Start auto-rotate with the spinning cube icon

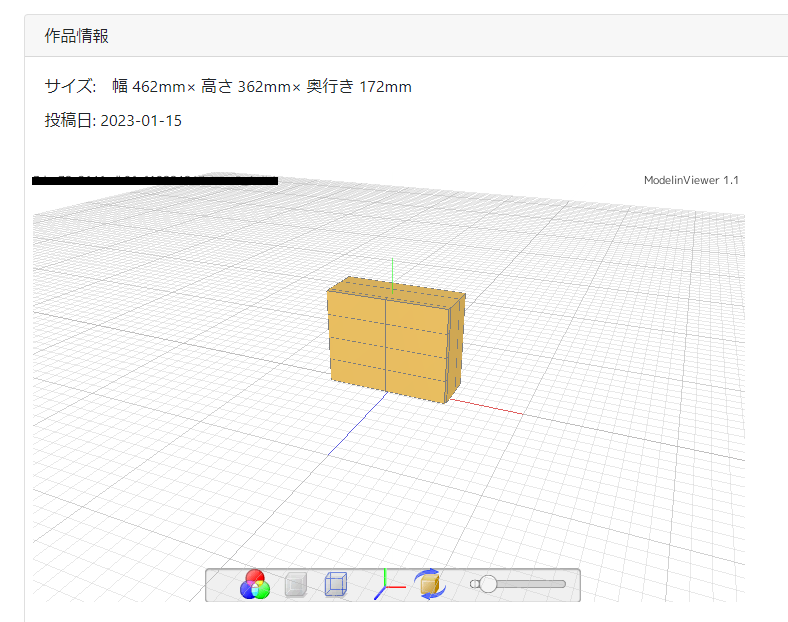click(432, 585)
